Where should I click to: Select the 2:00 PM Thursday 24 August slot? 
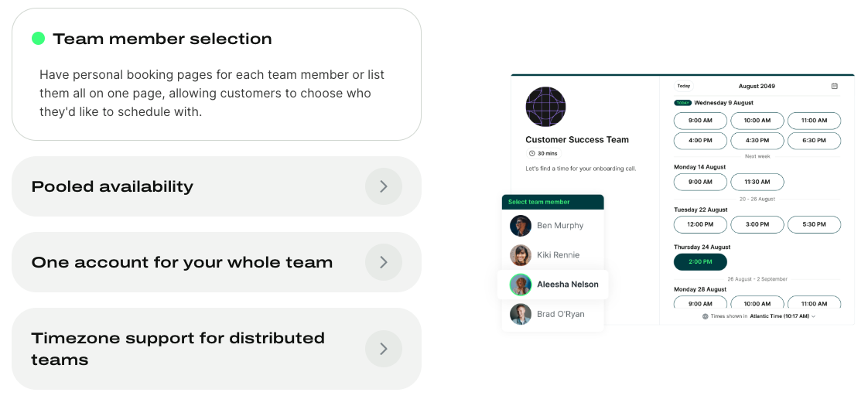700,261
